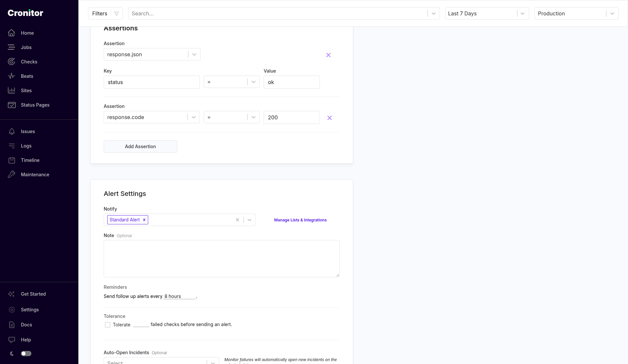Open Issues via bell icon
Image resolution: width=628 pixels, height=364 pixels.
[11, 131]
